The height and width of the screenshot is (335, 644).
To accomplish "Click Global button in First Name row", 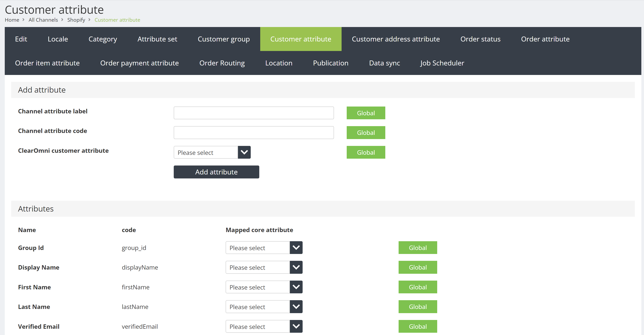I will point(418,287).
